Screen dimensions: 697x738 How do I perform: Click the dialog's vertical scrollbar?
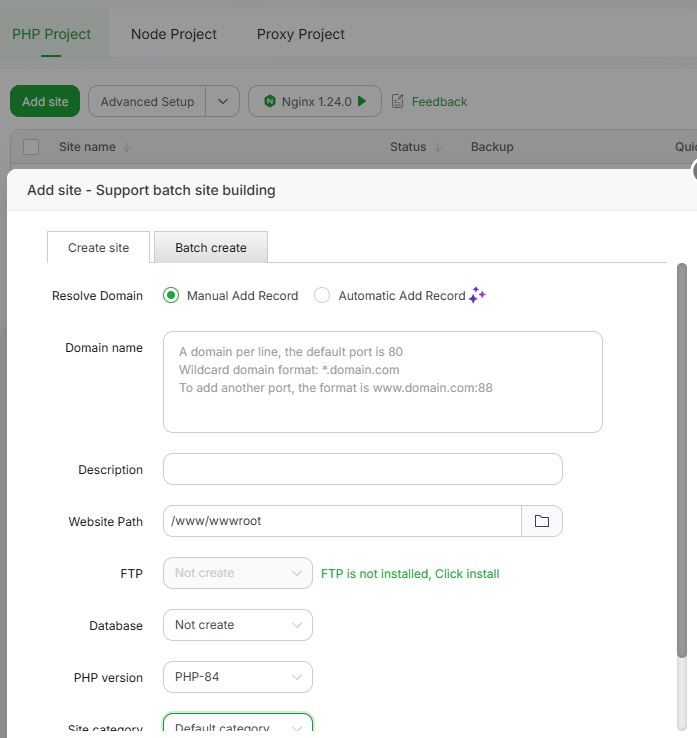coord(682,460)
